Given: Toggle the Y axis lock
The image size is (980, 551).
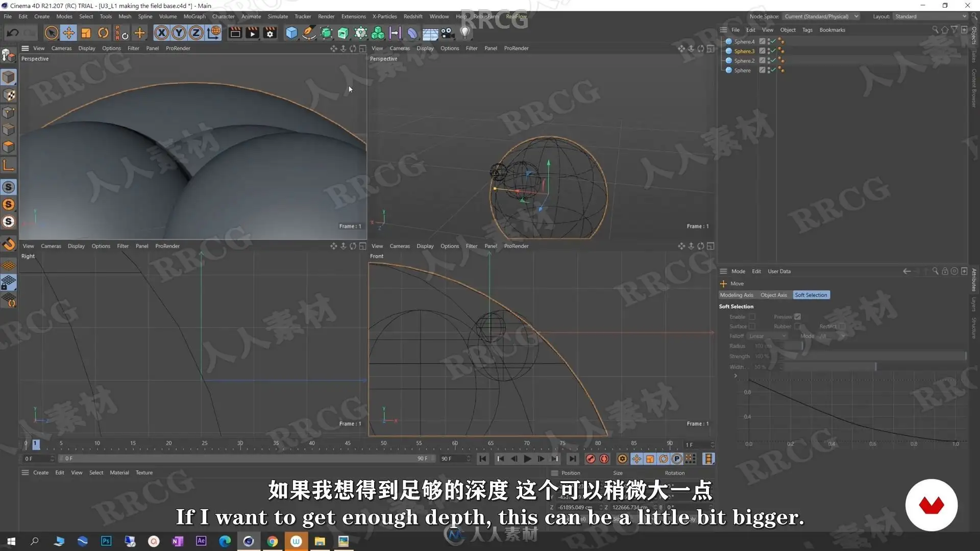Looking at the screenshot, I should click(x=179, y=33).
